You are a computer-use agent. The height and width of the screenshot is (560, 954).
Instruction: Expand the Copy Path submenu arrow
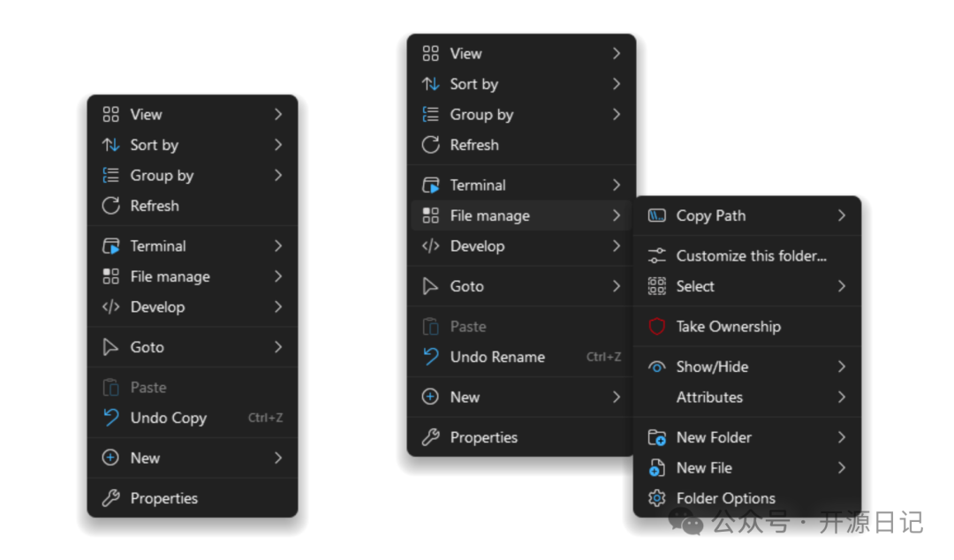tap(841, 216)
